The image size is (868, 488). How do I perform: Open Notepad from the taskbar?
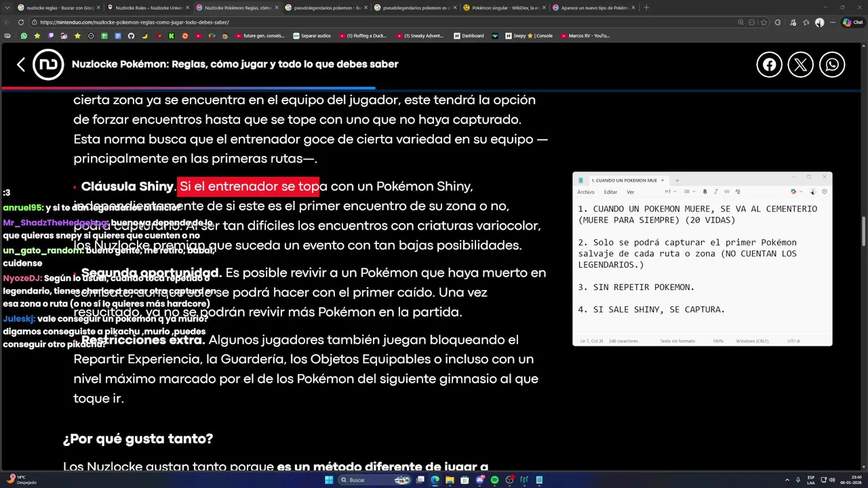539,480
